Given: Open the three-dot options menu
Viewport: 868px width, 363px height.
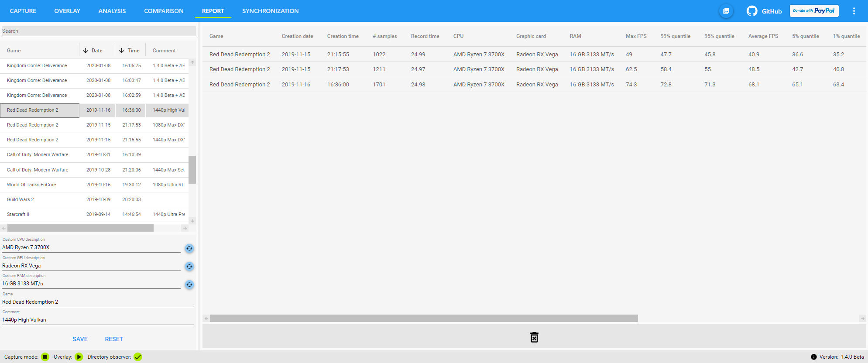Looking at the screenshot, I should coord(854,11).
